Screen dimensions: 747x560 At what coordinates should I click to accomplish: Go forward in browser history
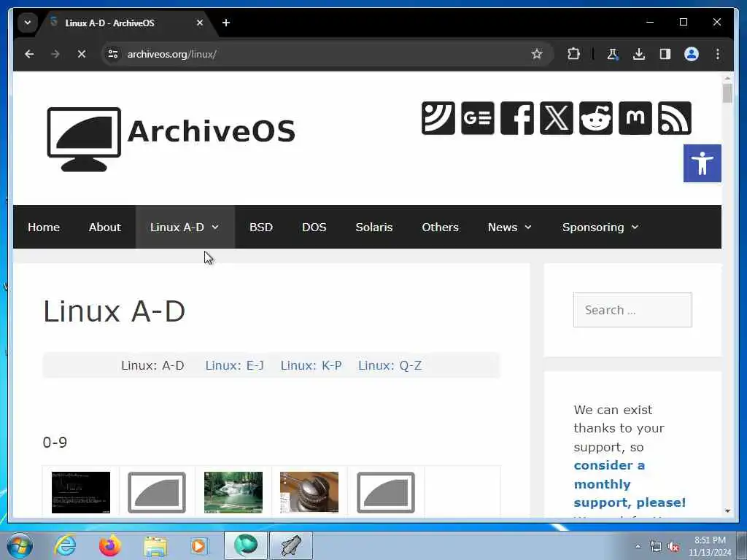tap(55, 54)
